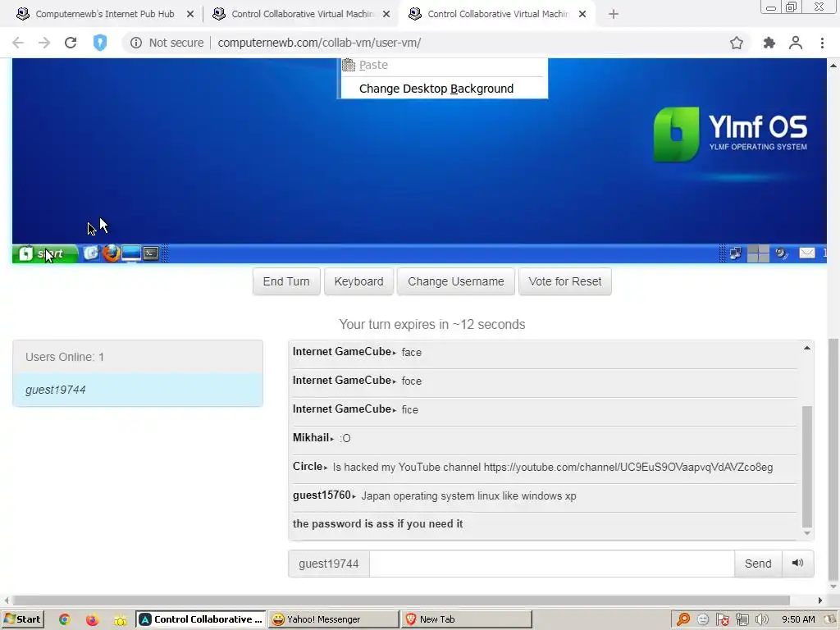840x630 pixels.
Task: Open the volume speaker tray icon
Action: point(761,620)
